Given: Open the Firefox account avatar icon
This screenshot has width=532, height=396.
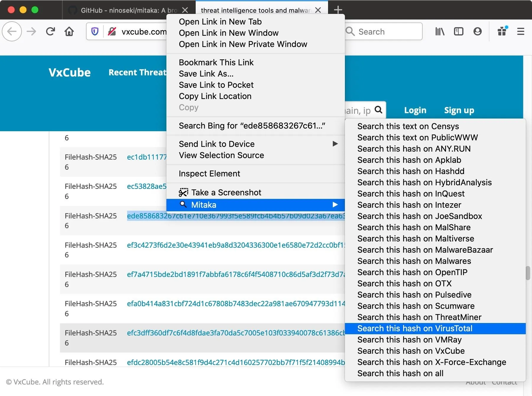Looking at the screenshot, I should coord(478,31).
